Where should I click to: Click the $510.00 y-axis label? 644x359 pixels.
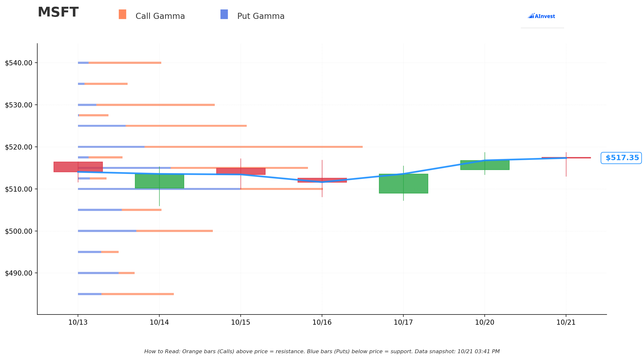point(18,189)
